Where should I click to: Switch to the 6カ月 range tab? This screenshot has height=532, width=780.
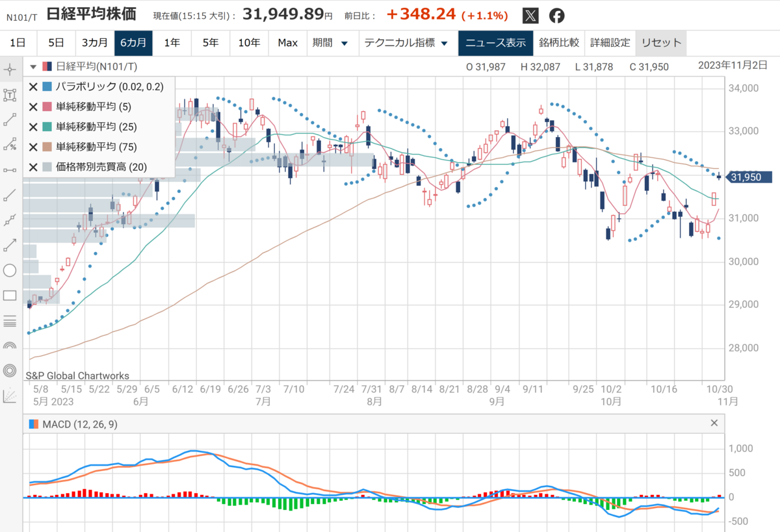133,43
